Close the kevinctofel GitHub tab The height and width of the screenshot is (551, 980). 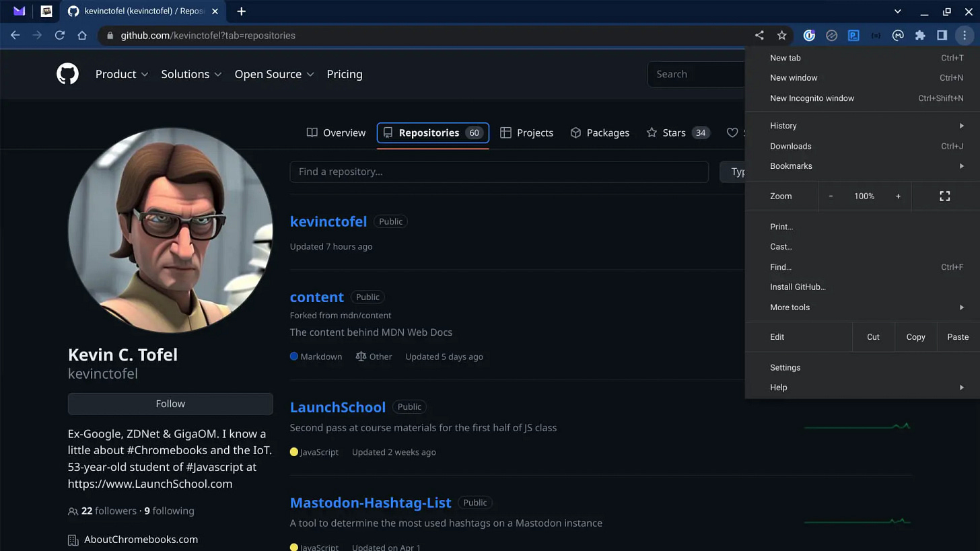[215, 11]
